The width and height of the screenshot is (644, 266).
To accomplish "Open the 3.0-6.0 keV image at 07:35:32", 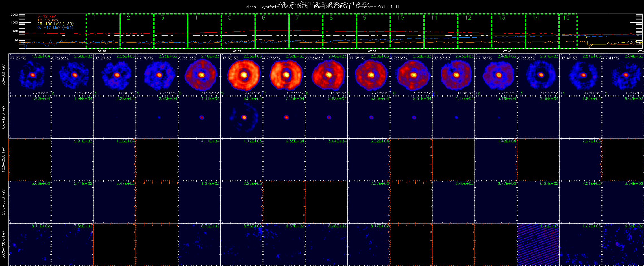I will pyautogui.click(x=369, y=75).
